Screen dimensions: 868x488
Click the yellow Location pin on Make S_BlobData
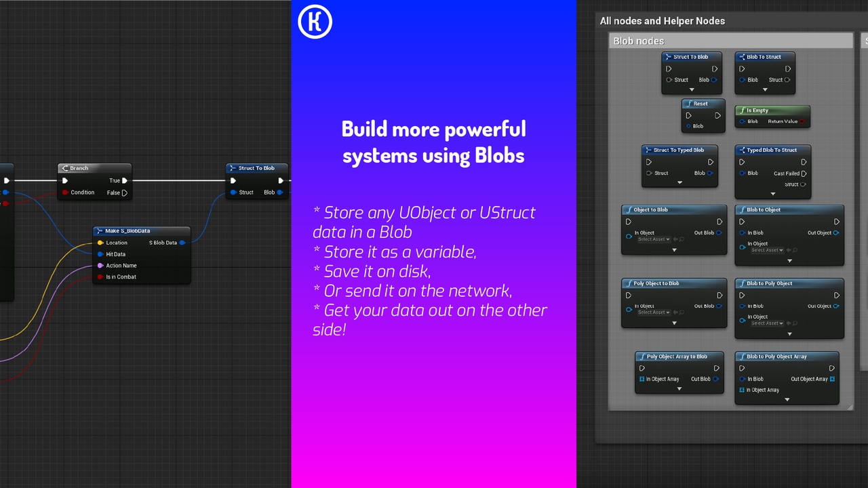[x=100, y=243]
